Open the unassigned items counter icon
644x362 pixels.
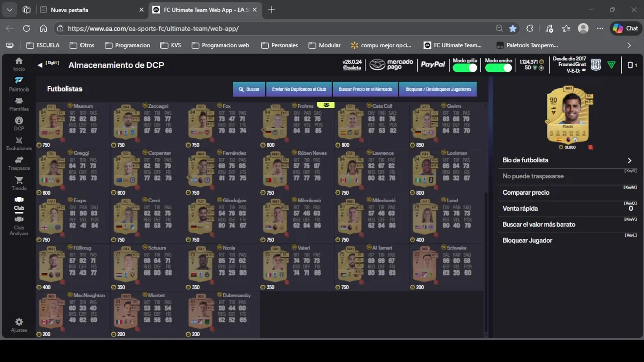[632, 65]
